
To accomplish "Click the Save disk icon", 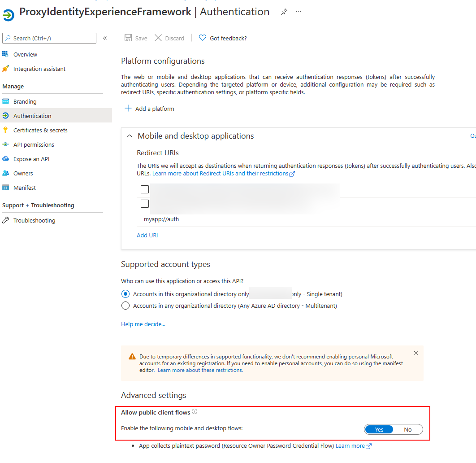I will (x=128, y=38).
